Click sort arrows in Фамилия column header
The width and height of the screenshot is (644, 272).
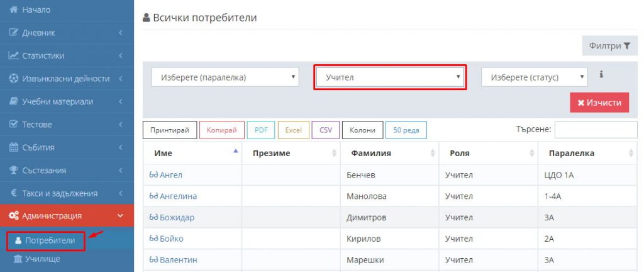pyautogui.click(x=433, y=153)
